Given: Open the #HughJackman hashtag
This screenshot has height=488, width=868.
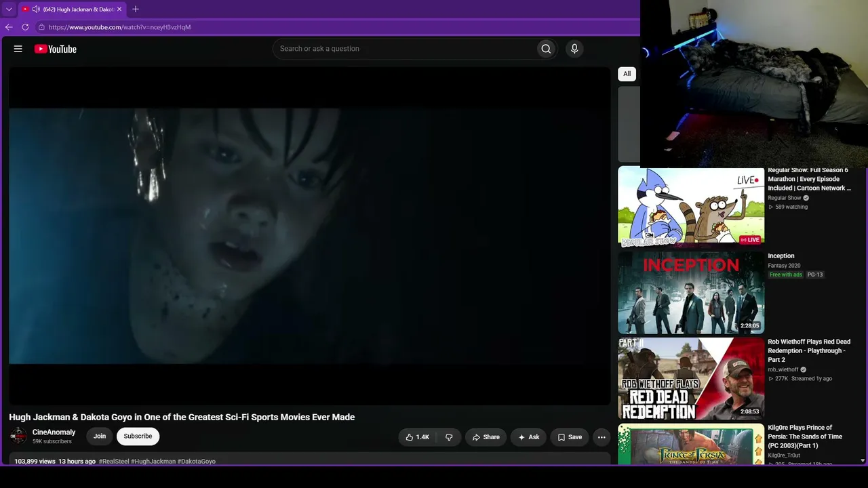Looking at the screenshot, I should click(153, 462).
